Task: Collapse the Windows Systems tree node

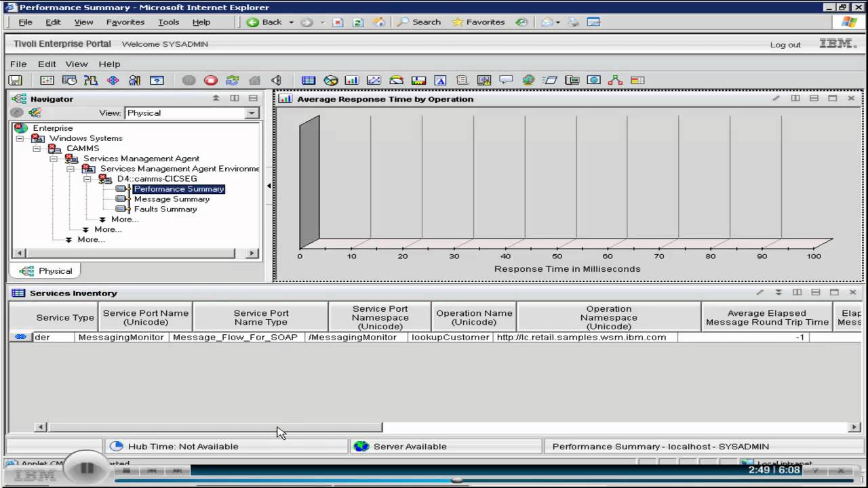Action: [x=20, y=138]
